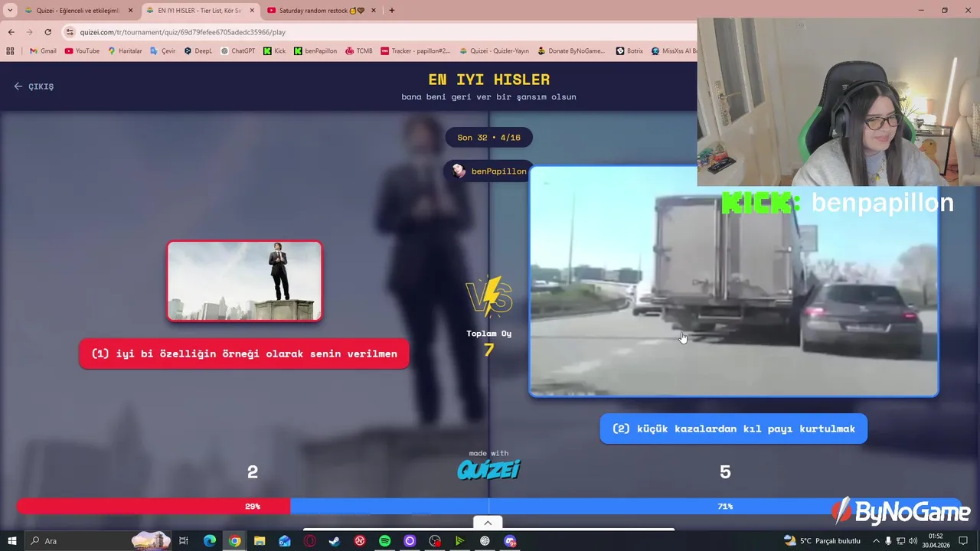The width and height of the screenshot is (980, 551).
Task: Open the ChatGPT bookmark
Action: tap(238, 51)
